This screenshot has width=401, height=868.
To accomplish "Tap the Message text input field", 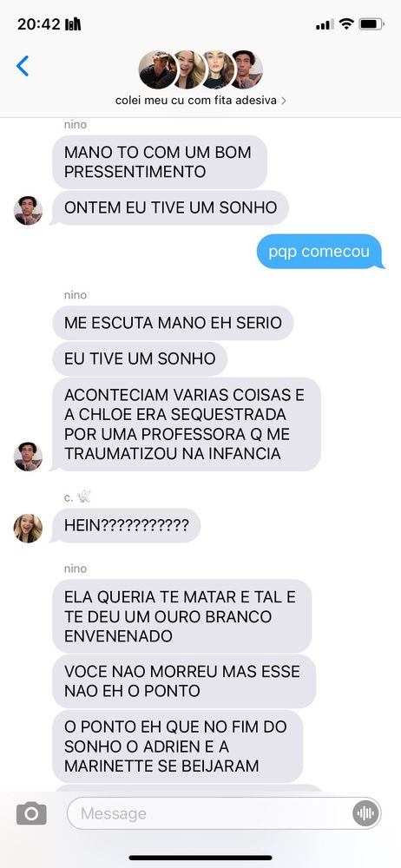I will point(224,813).
